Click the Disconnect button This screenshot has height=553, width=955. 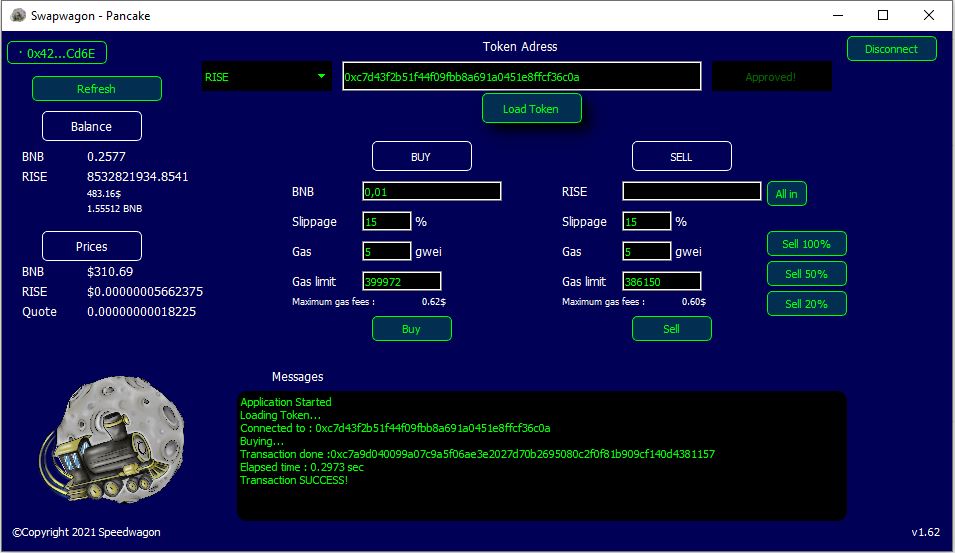click(x=891, y=49)
